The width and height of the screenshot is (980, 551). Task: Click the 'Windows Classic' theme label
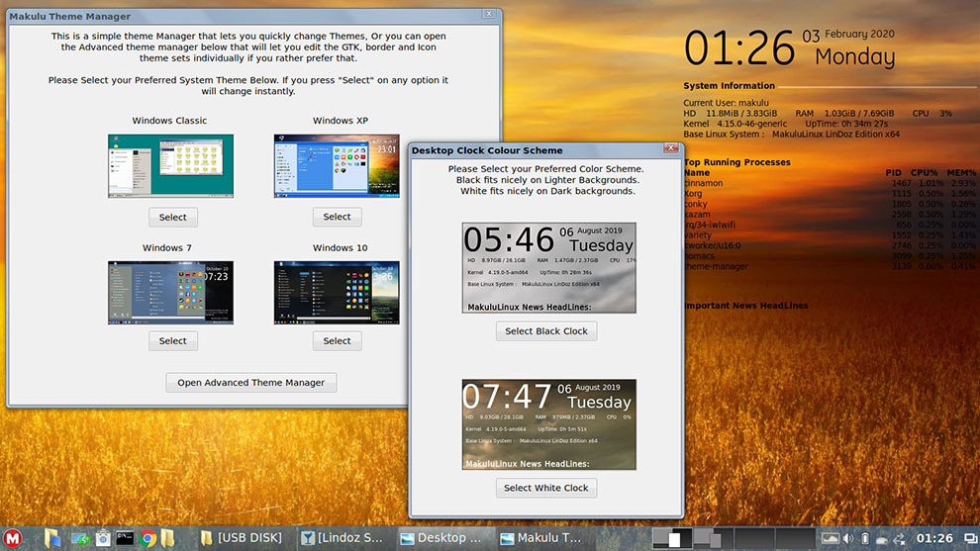tap(169, 121)
